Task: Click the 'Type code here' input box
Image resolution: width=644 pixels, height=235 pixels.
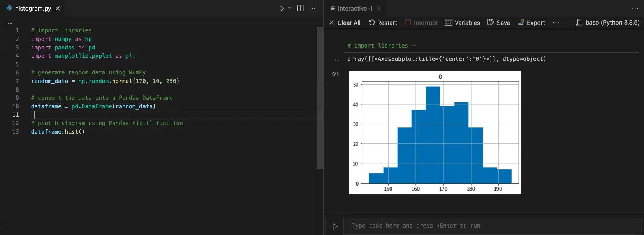Action: (x=492, y=226)
